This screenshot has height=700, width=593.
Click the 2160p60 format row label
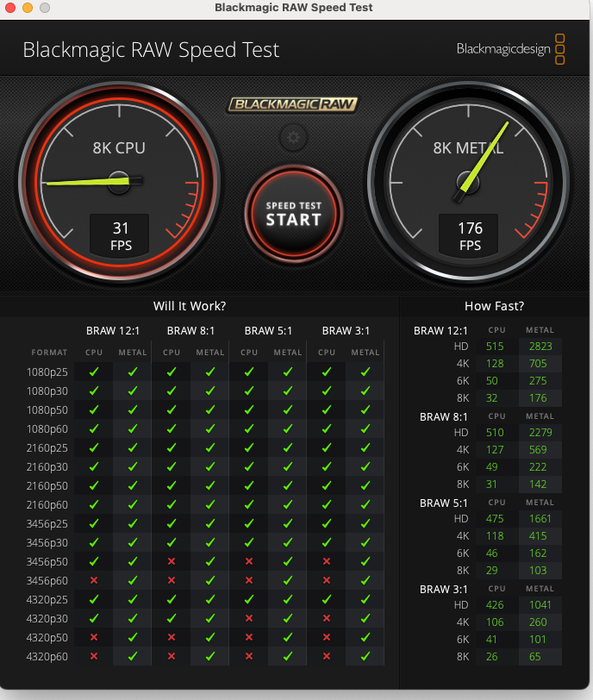47,504
